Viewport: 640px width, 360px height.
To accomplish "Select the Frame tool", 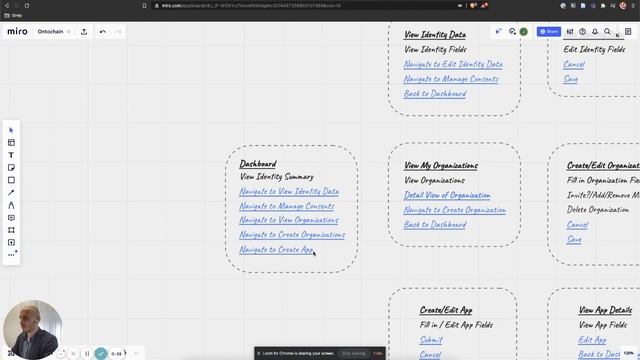I will point(11,230).
